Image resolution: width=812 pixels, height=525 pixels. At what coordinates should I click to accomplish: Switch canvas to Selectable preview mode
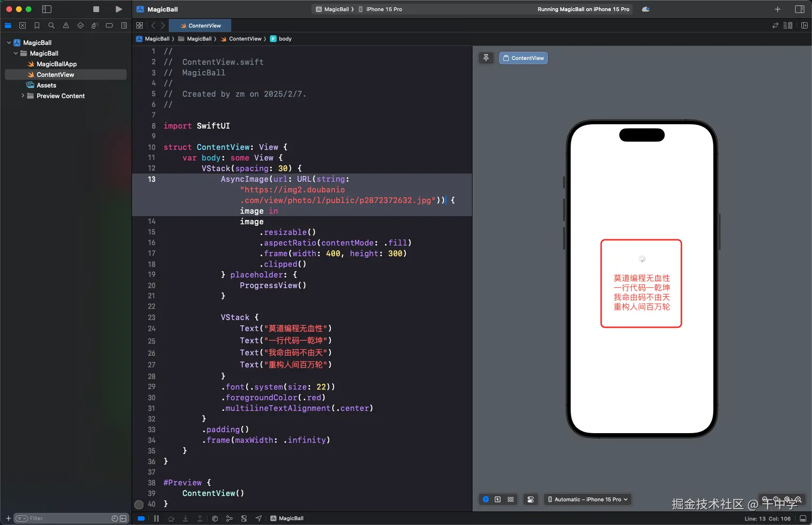pyautogui.click(x=498, y=499)
